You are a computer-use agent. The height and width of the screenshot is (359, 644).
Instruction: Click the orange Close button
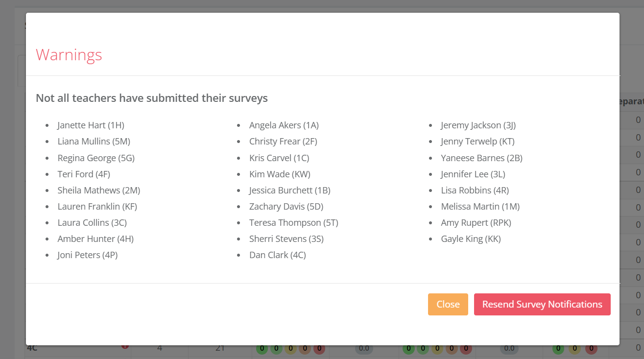tap(448, 304)
